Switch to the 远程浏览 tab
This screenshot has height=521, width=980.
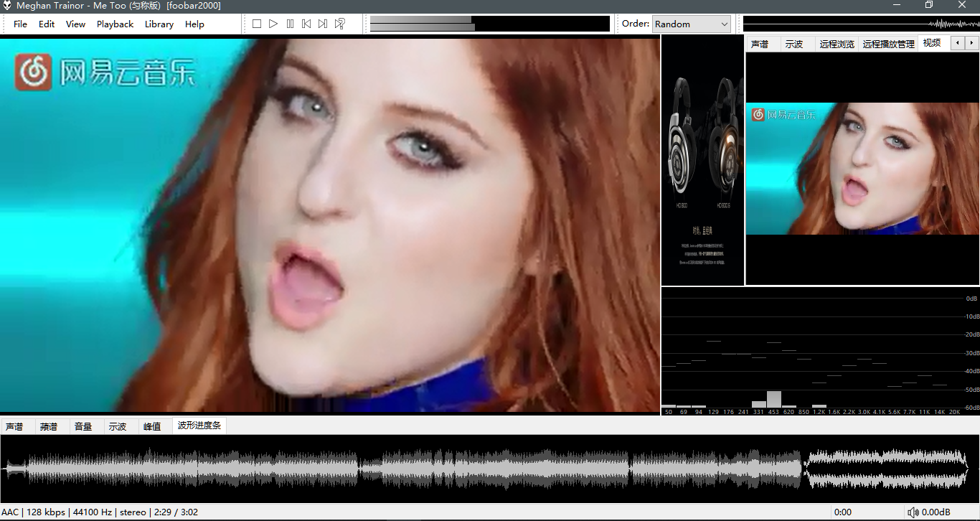[x=837, y=44]
